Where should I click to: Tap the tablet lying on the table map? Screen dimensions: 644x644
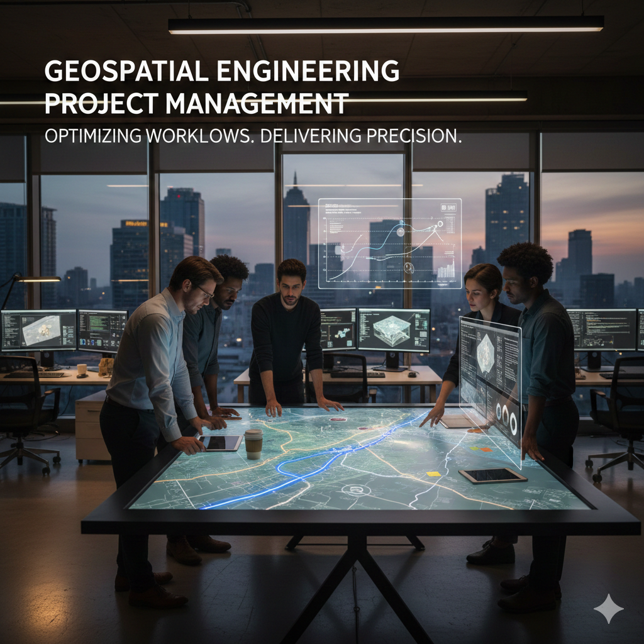point(492,475)
